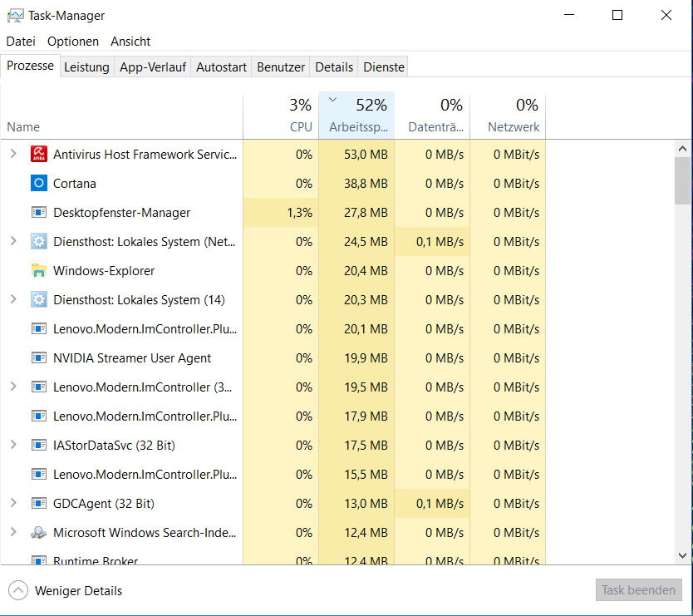Click the sort arrow above Arbeitsspeicher percentage
Screen dimensions: 693x616
pos(333,100)
